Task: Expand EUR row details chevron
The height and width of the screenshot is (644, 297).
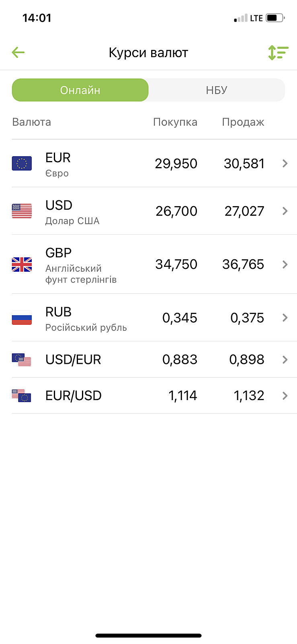Action: pos(285,163)
